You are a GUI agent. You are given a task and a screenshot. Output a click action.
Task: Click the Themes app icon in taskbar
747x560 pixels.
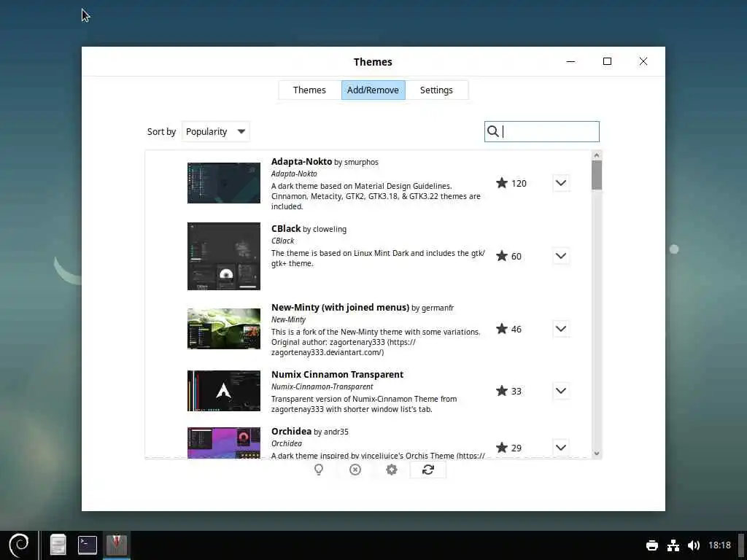tap(116, 545)
